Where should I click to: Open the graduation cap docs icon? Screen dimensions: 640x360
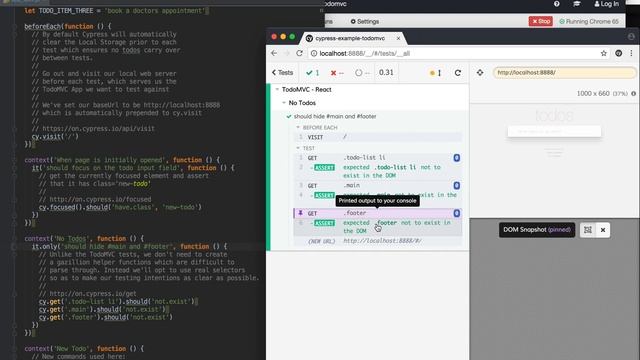(577, 4)
